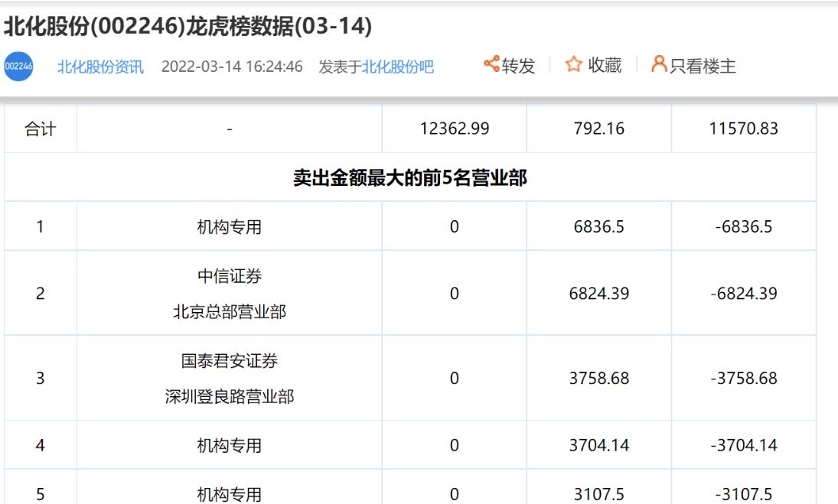Click rank number 2 cell
This screenshot has height=504, width=838.
pos(40,294)
